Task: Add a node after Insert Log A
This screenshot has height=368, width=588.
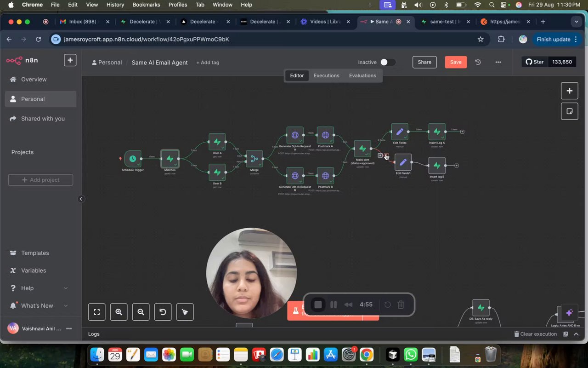Action: click(x=462, y=132)
